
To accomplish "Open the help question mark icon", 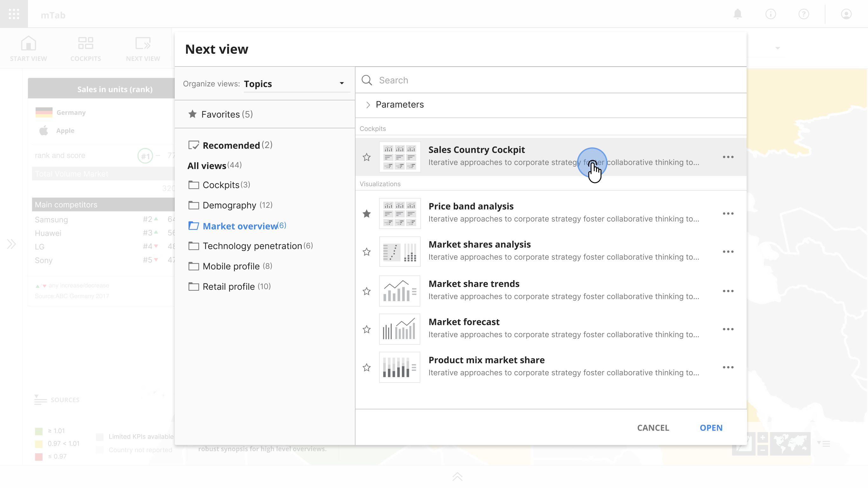I will click(804, 14).
